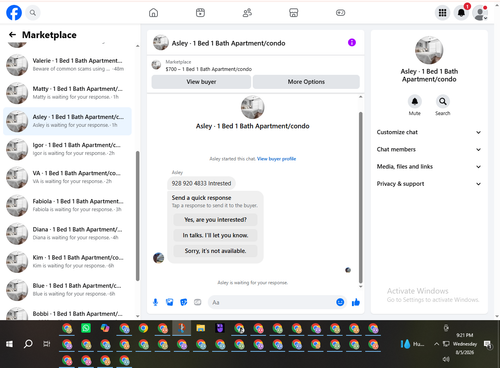This screenshot has height=368, width=500.
Task: Open Facebook home logo
Action: (14, 13)
